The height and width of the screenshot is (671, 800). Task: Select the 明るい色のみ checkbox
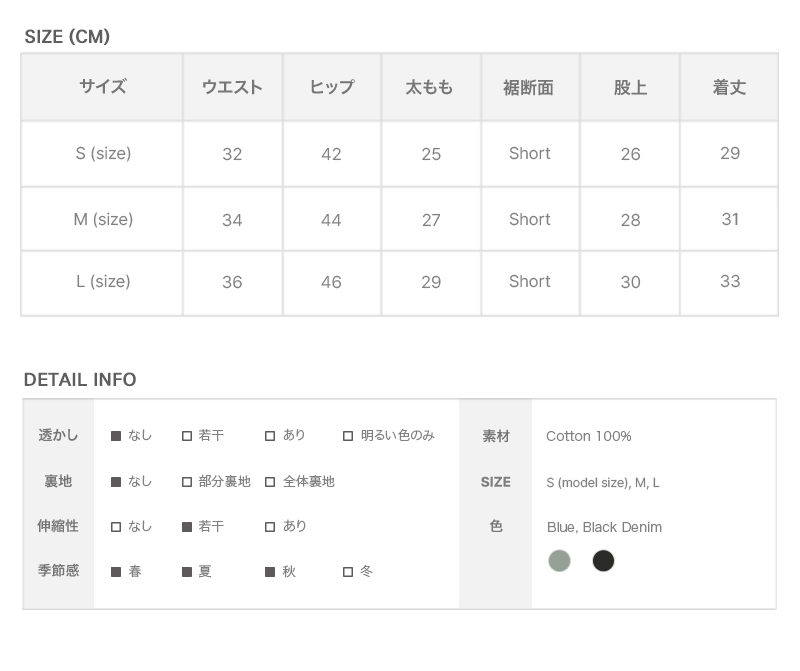(348, 436)
